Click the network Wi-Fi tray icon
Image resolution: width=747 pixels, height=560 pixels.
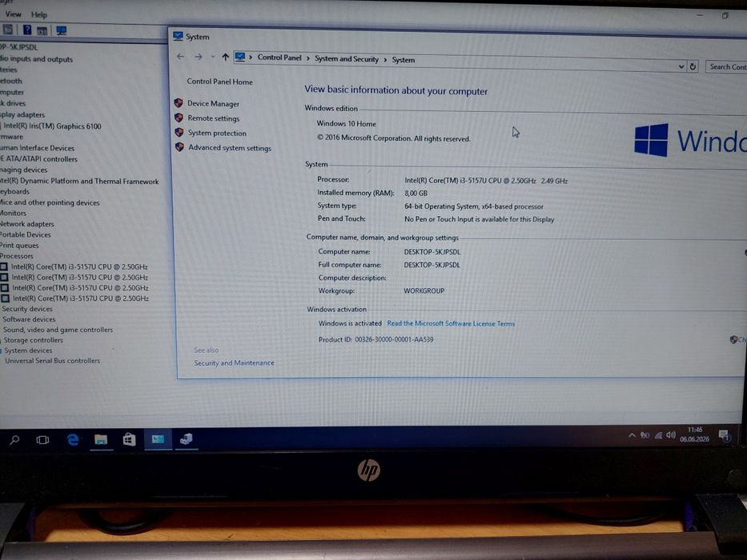click(658, 435)
